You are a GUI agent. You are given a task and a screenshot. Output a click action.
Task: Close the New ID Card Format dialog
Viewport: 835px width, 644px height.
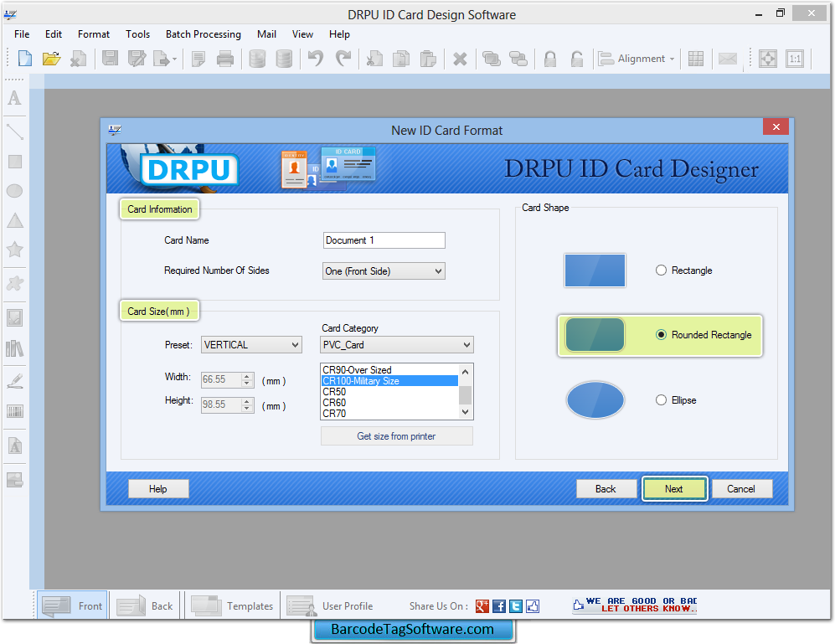point(776,126)
